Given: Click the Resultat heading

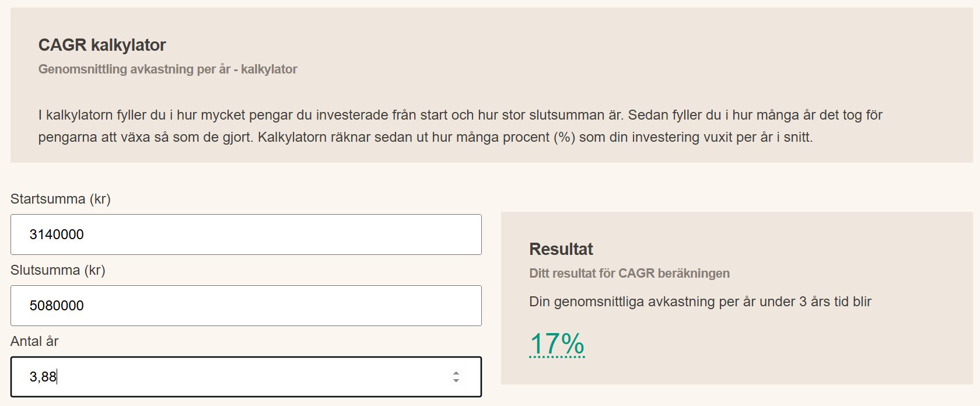Looking at the screenshot, I should click(x=561, y=249).
